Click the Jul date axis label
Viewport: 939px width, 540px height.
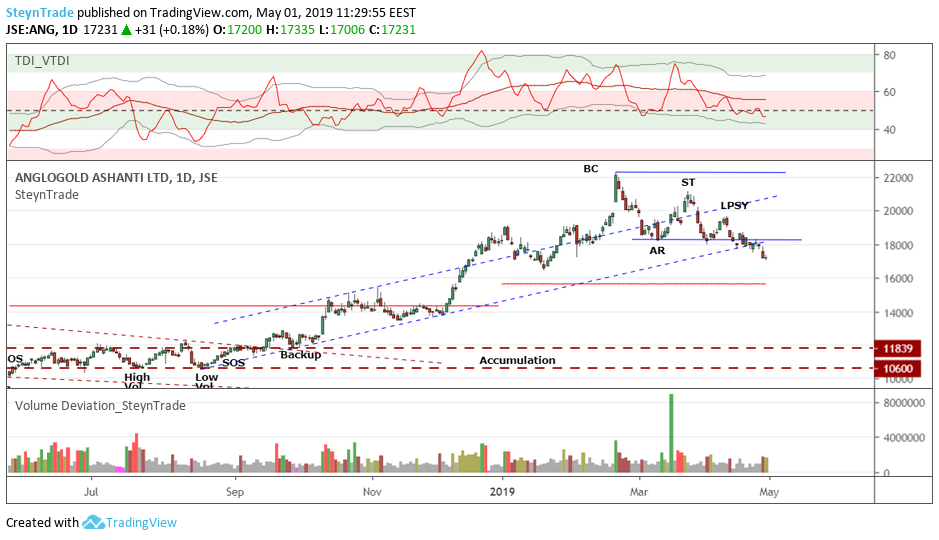click(x=91, y=492)
